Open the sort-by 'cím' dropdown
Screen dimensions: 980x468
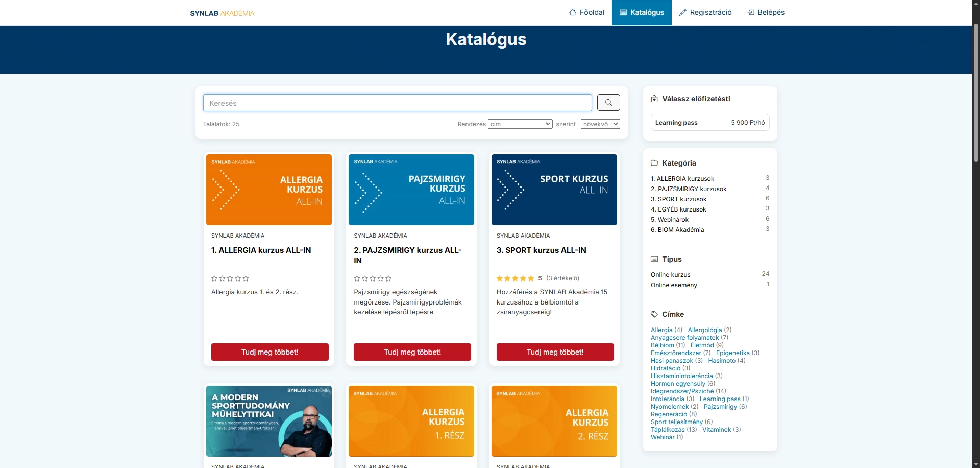pos(520,124)
